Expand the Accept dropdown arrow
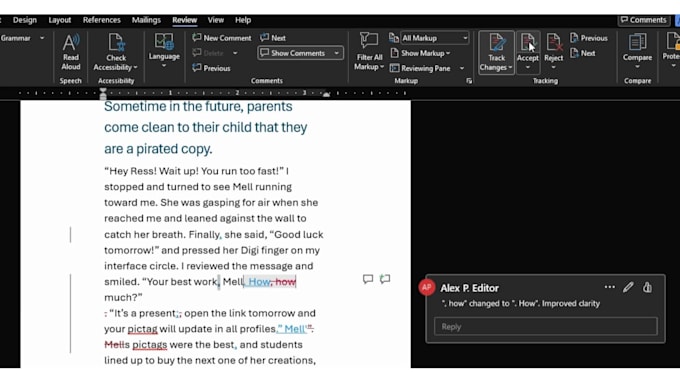Viewport: 680px width, 383px height. pyautogui.click(x=527, y=67)
